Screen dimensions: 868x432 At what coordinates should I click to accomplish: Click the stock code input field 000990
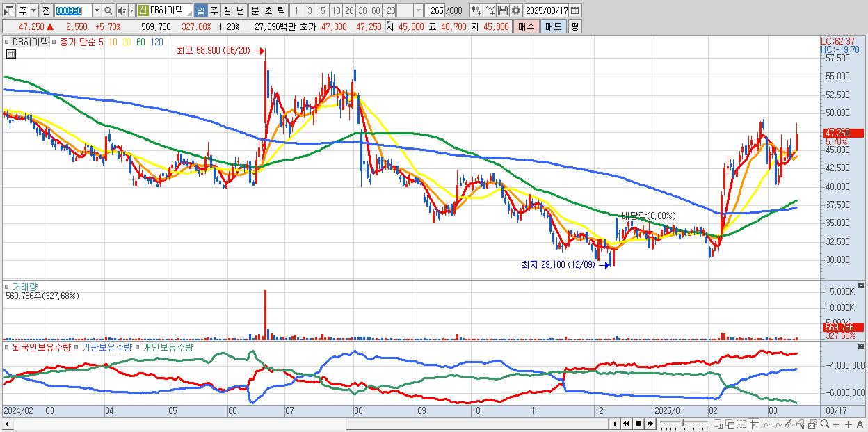click(x=74, y=10)
